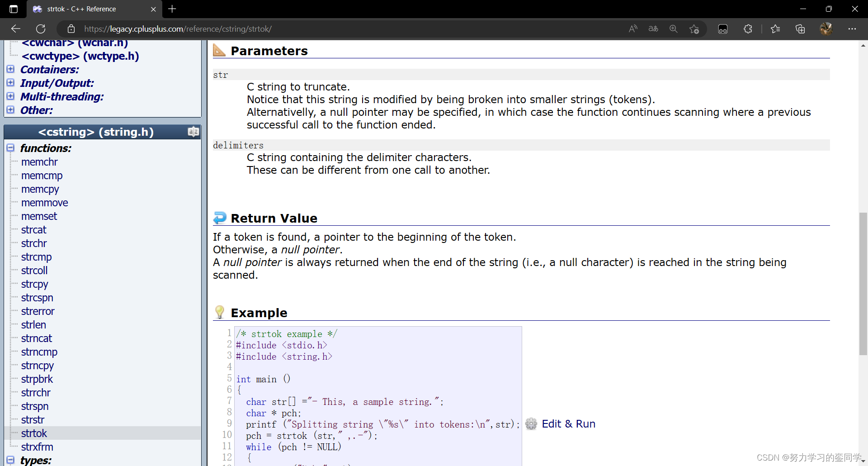This screenshot has height=466, width=868.
Task: Expand the Input/Output tree section
Action: pos(10,83)
